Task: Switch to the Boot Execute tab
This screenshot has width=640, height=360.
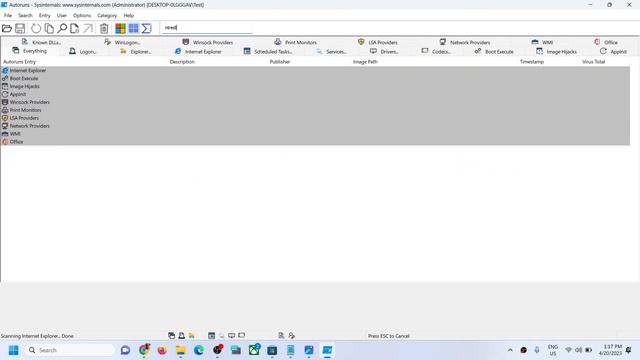Action: 494,51
